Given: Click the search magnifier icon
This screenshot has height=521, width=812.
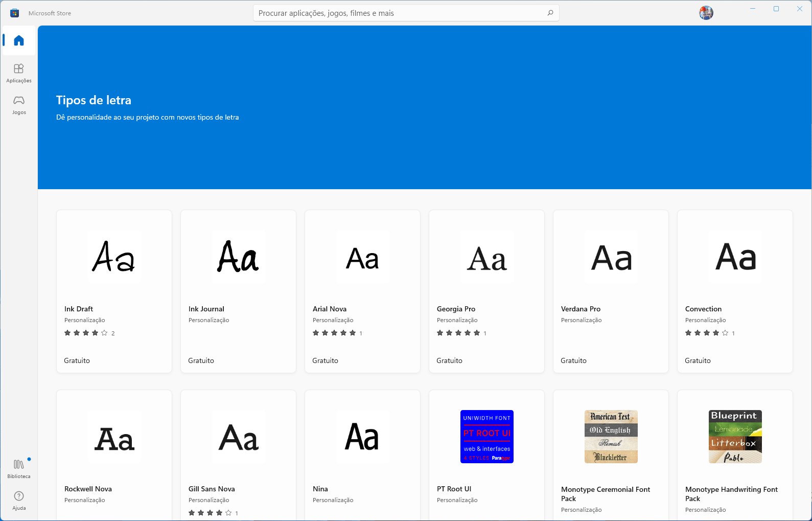Looking at the screenshot, I should 550,13.
